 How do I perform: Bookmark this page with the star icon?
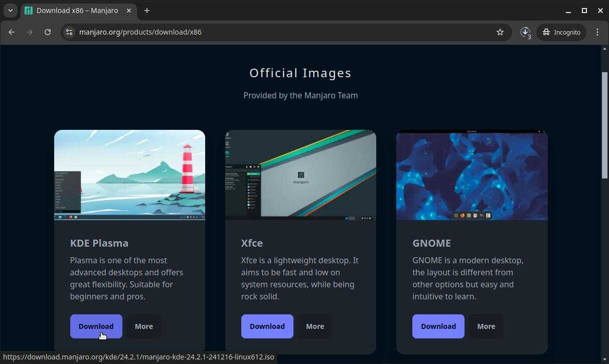coord(500,32)
